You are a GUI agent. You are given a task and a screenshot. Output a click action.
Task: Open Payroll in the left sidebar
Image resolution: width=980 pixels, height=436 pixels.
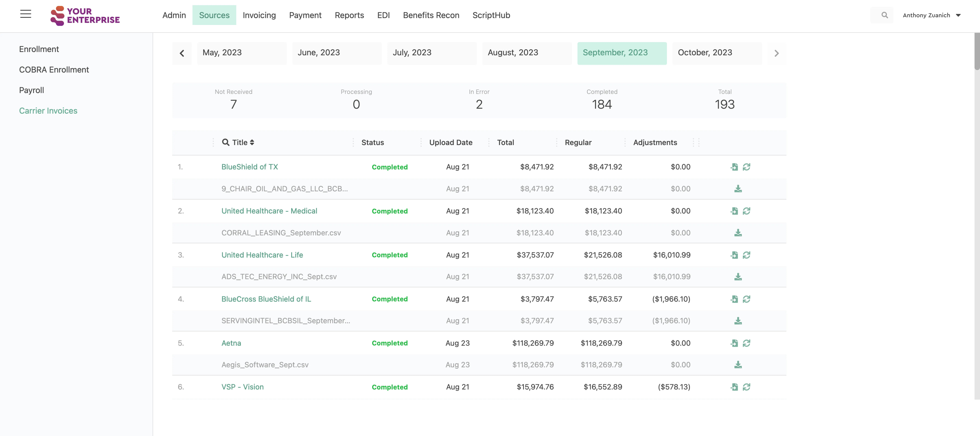point(32,90)
